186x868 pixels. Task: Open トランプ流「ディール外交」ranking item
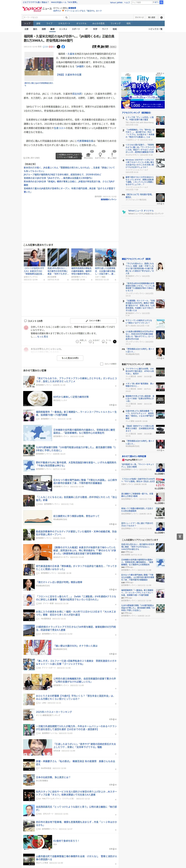pos(140,119)
